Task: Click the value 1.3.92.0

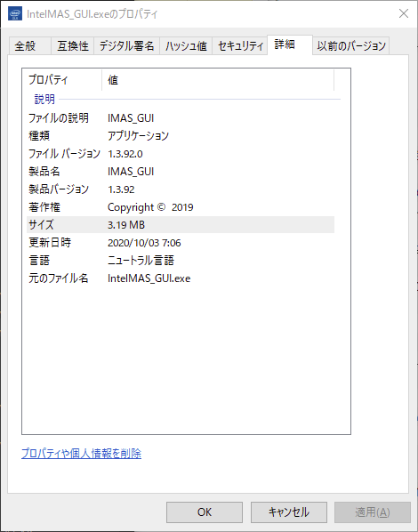Action: point(125,154)
